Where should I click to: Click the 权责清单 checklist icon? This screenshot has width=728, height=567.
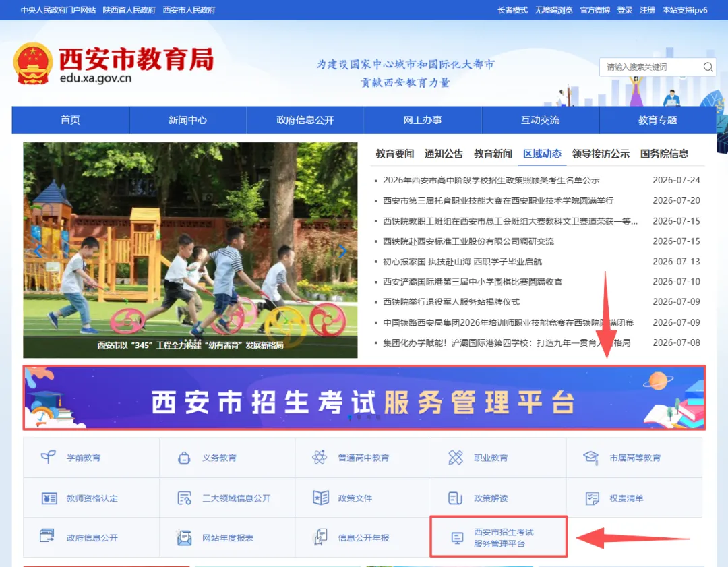592,498
